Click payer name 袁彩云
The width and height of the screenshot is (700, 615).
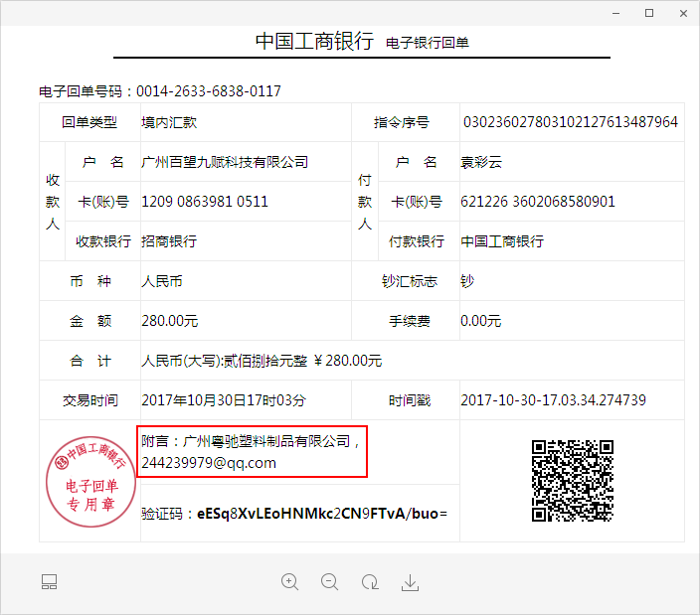(x=481, y=162)
